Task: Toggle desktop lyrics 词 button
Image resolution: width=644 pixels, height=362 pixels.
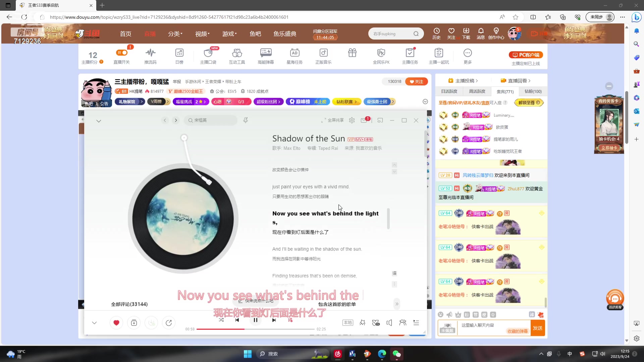Action: pyautogui.click(x=290, y=320)
